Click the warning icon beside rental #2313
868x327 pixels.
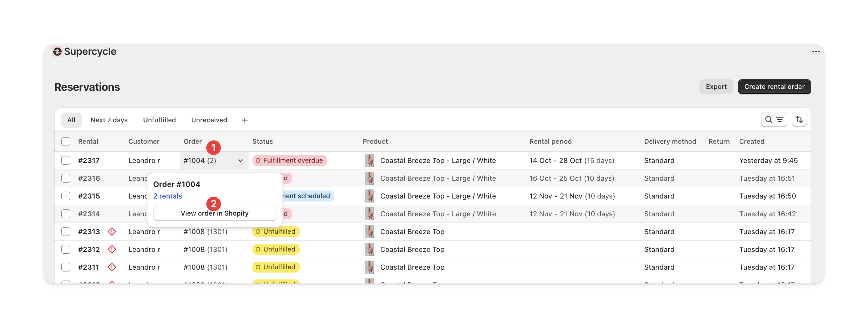pyautogui.click(x=112, y=231)
